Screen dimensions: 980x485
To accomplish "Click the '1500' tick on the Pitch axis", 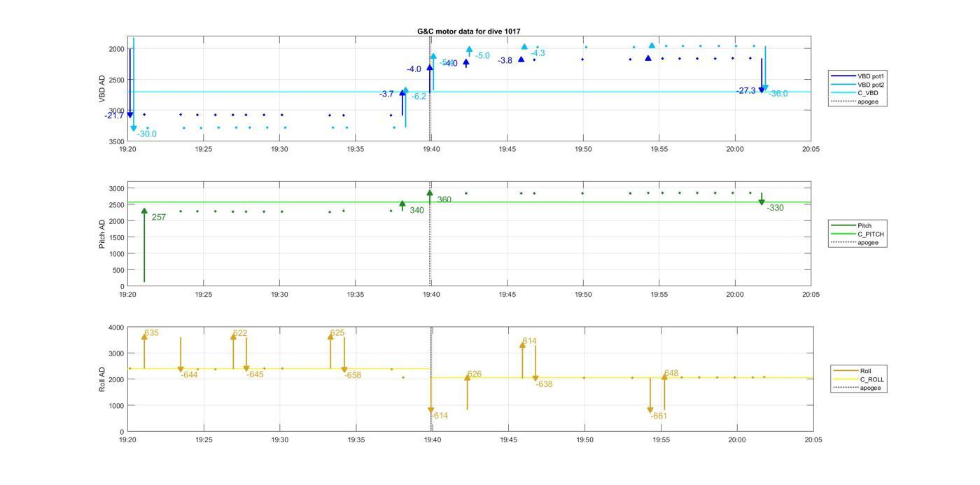I will (116, 238).
